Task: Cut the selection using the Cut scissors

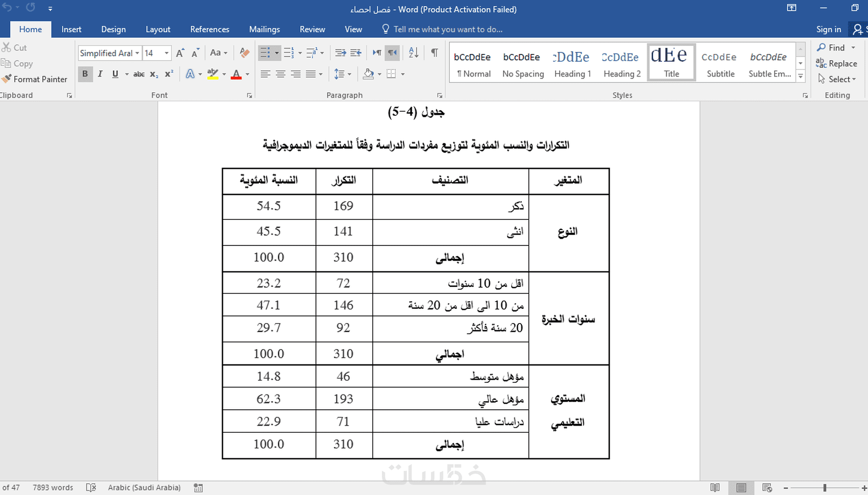Action: tap(14, 47)
